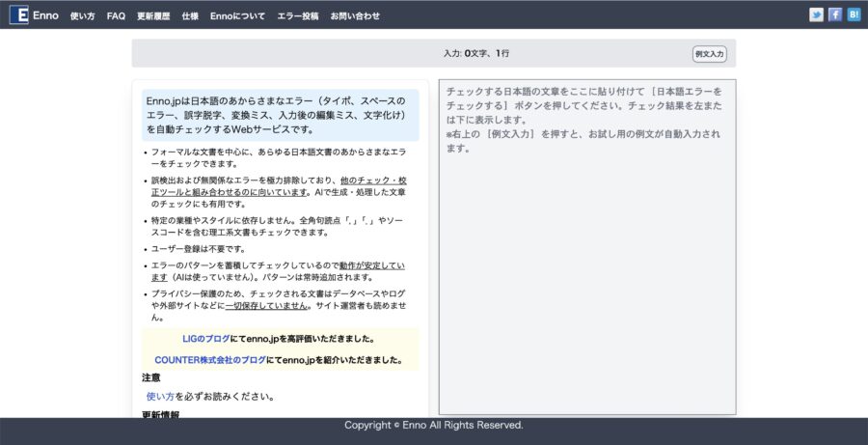Click the Enno brand name in header
The image size is (868, 445).
(45, 15)
